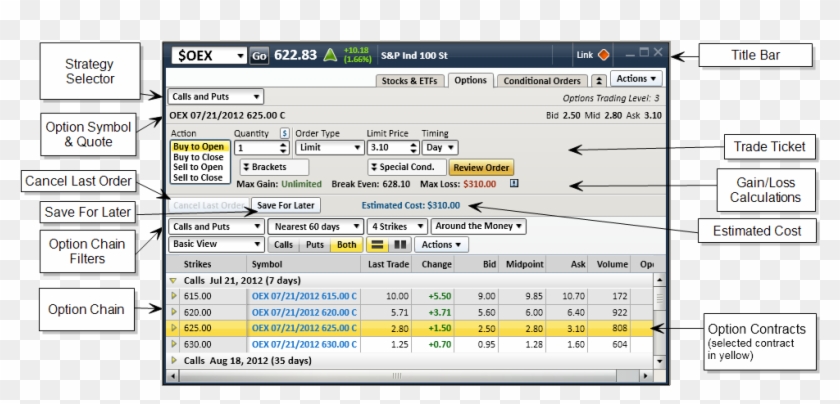The width and height of the screenshot is (840, 404).
Task: Open OEX 07/21/2012 625.00 C symbol link
Action: [x=304, y=328]
